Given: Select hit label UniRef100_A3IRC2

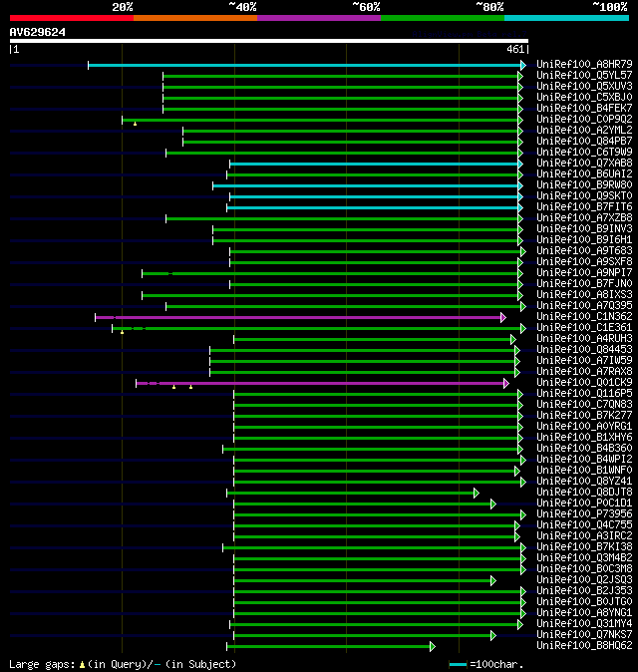Looking at the screenshot, I should coord(584,535).
